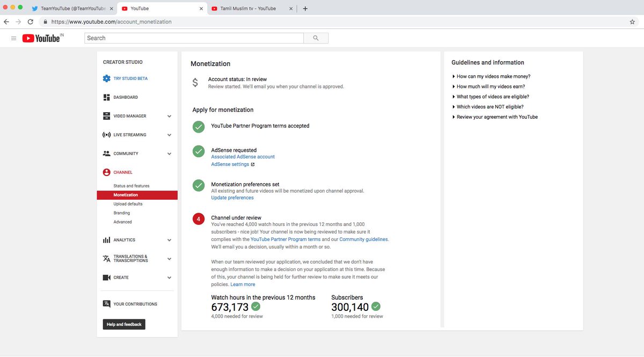This screenshot has height=357, width=644.
Task: Click the TRY STUDIO BETA link
Action: 130,78
